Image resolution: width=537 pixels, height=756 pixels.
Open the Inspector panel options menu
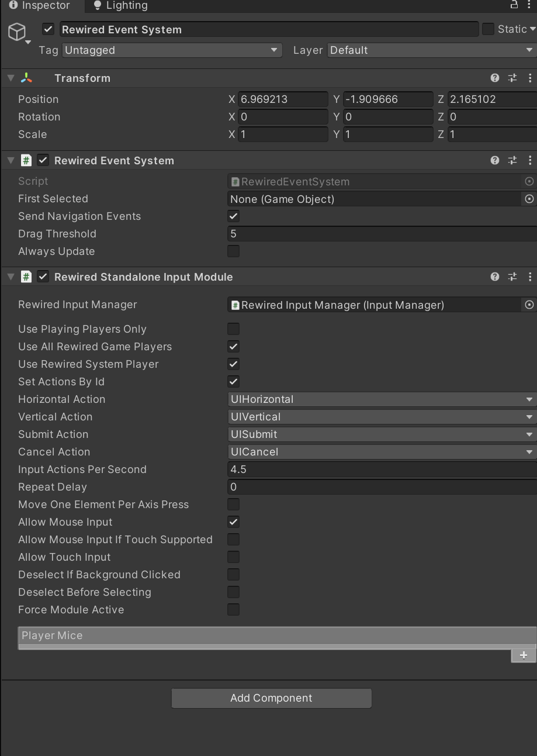click(x=531, y=5)
